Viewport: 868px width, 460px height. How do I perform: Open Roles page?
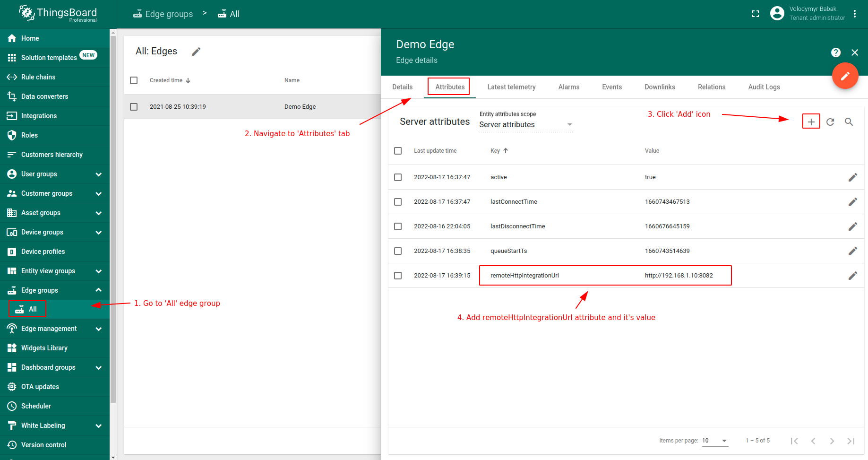click(55, 135)
